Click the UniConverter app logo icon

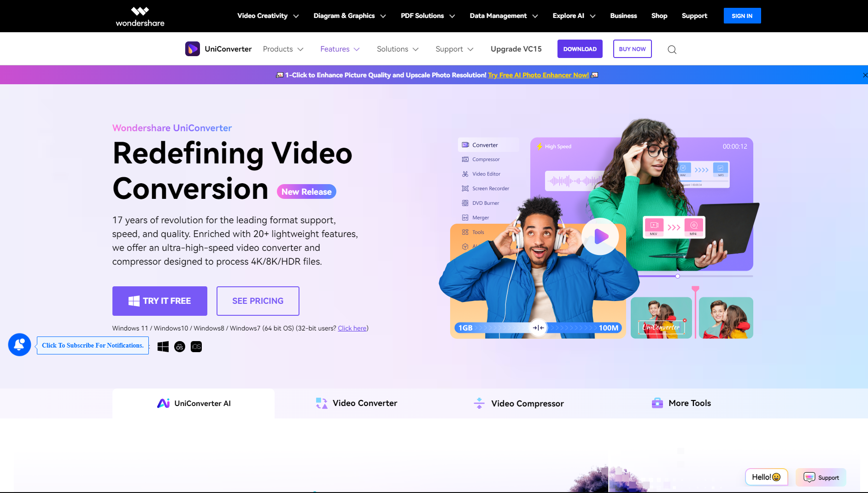point(192,49)
